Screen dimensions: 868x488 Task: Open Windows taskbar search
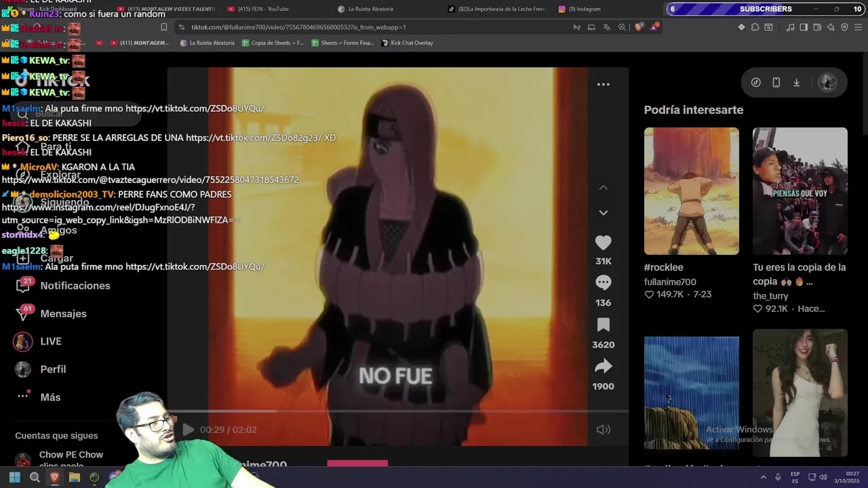tap(35, 477)
